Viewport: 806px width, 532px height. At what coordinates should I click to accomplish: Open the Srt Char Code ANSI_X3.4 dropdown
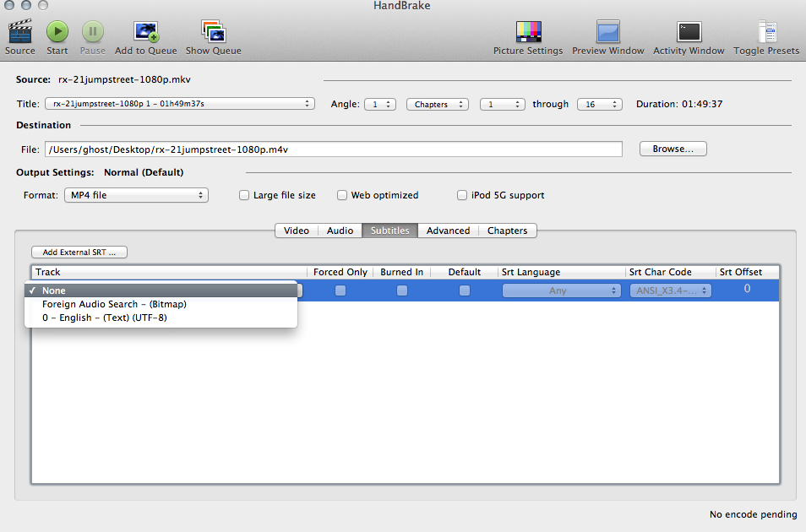671,291
